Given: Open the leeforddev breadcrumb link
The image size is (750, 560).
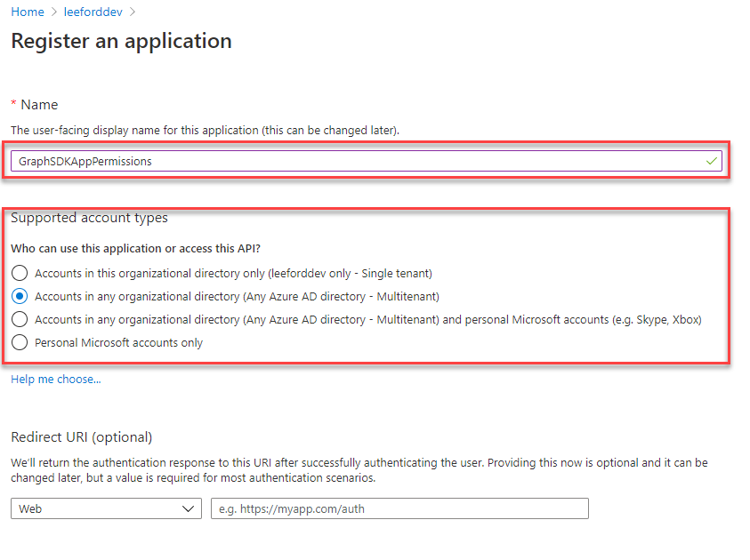Looking at the screenshot, I should pyautogui.click(x=93, y=12).
